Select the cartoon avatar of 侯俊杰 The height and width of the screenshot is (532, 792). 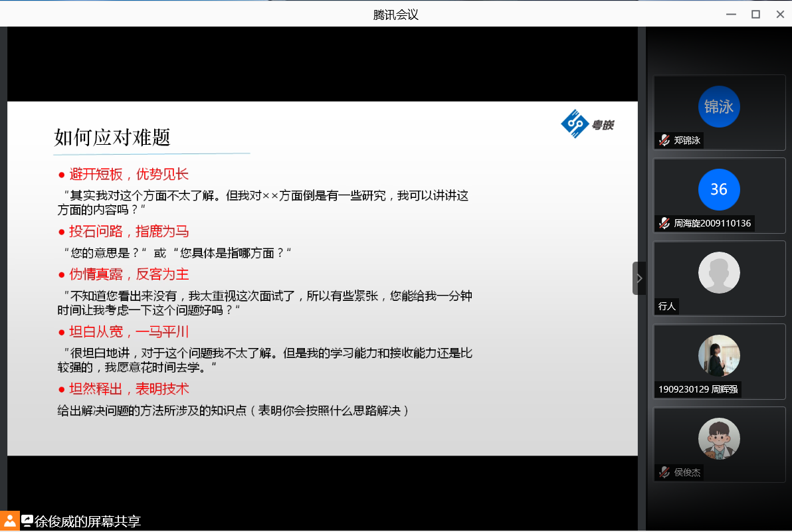[x=719, y=439]
